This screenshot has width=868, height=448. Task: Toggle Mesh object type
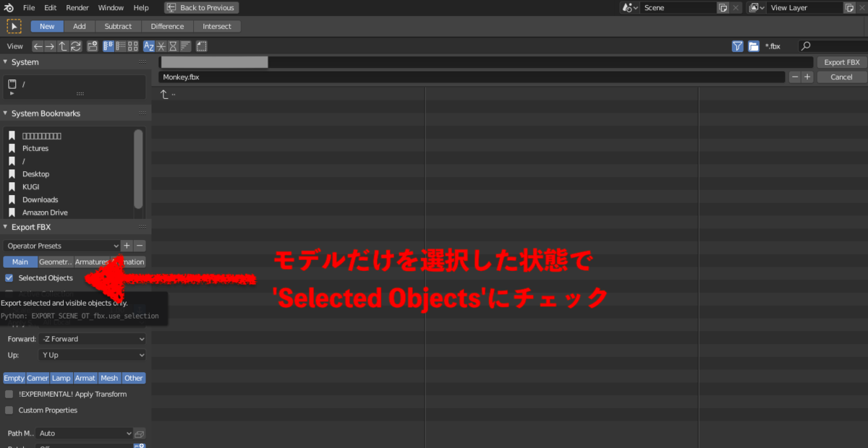pos(109,378)
